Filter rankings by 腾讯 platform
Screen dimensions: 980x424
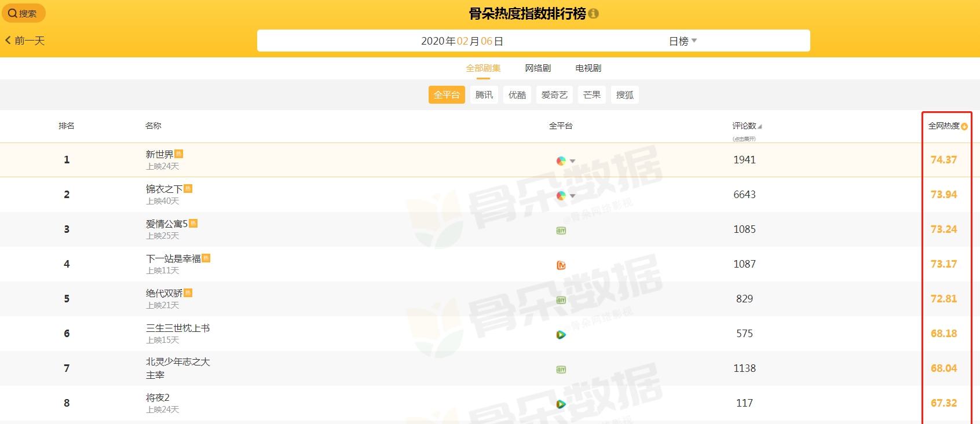484,95
